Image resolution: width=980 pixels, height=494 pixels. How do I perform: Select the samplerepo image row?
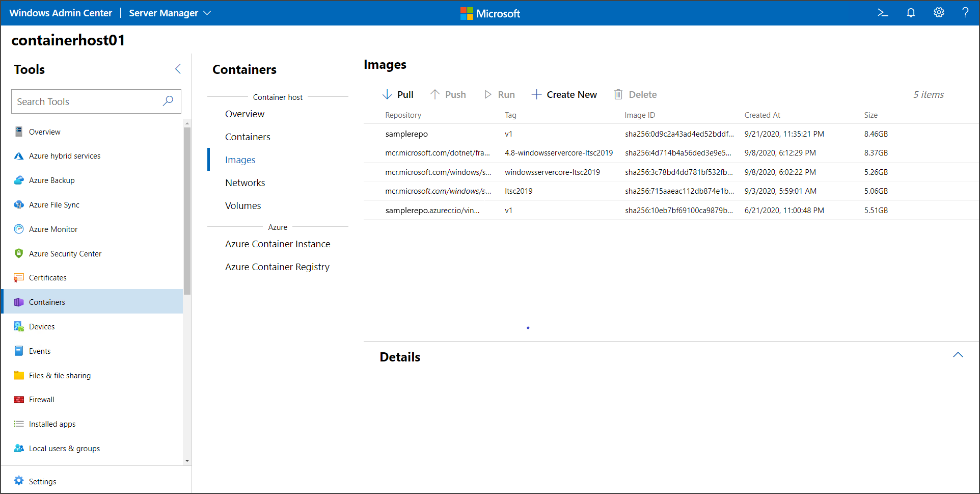(458, 134)
